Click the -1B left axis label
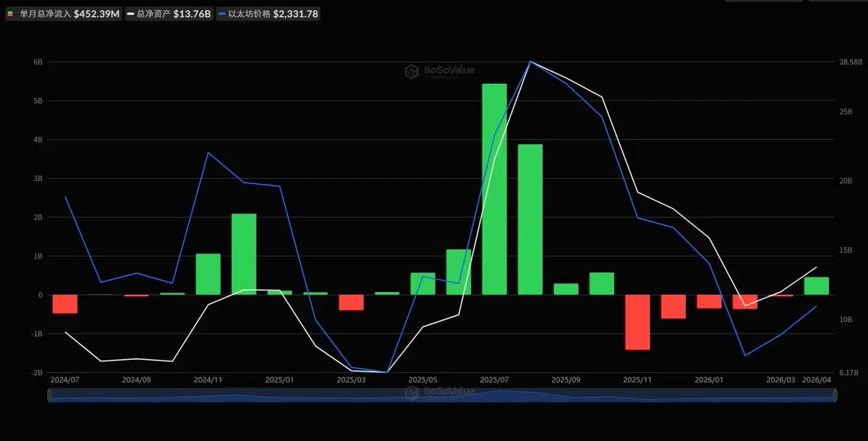Image resolution: width=868 pixels, height=441 pixels. pos(37,334)
